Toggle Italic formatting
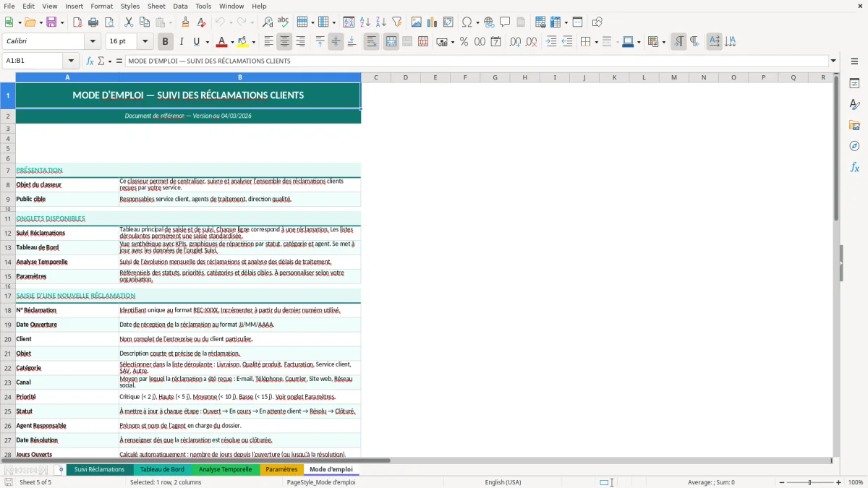868x488 pixels. (x=181, y=42)
